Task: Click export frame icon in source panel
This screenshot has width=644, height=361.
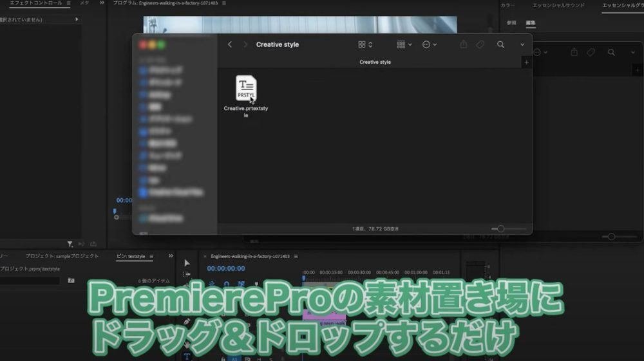Action: 93,244
